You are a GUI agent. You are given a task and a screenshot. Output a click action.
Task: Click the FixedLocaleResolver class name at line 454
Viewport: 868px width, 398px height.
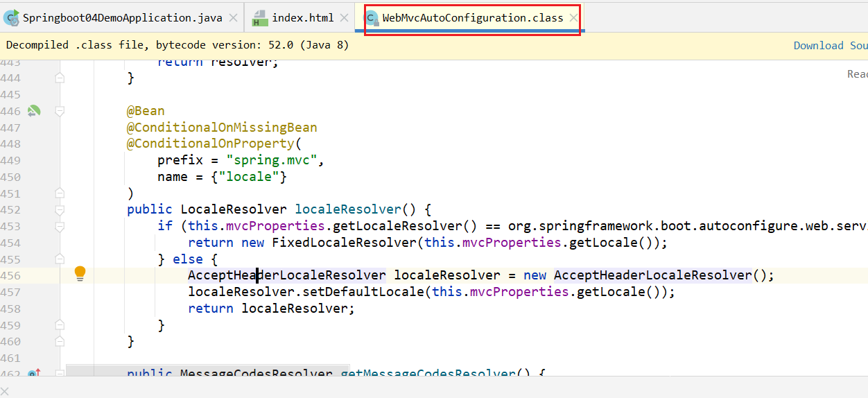(x=344, y=243)
